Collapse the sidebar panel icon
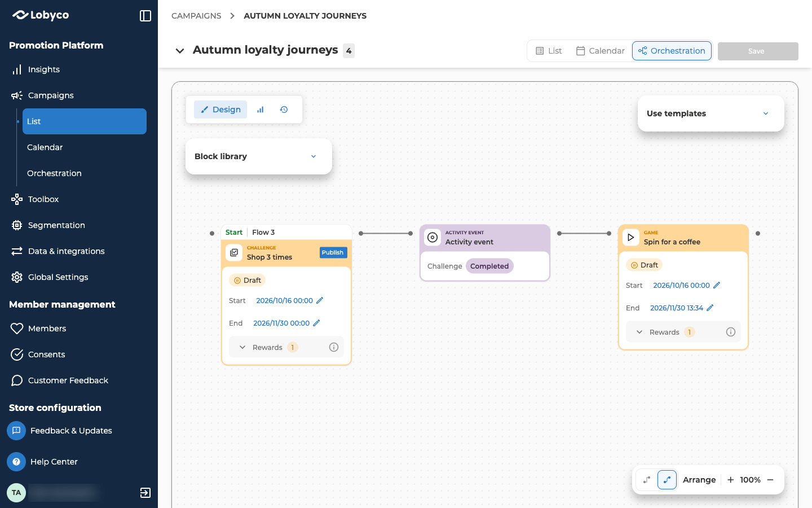The image size is (812, 508). coord(145,16)
